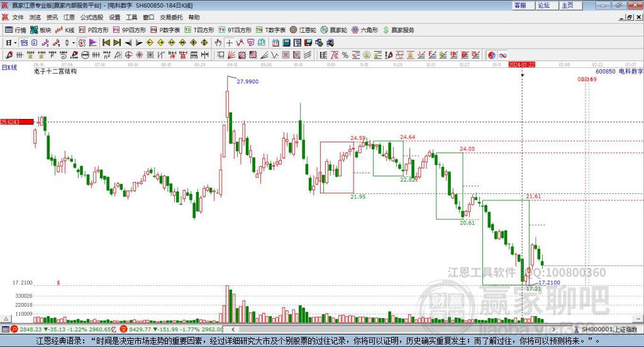Open the 赢家轮 wheel tool

click(x=334, y=30)
